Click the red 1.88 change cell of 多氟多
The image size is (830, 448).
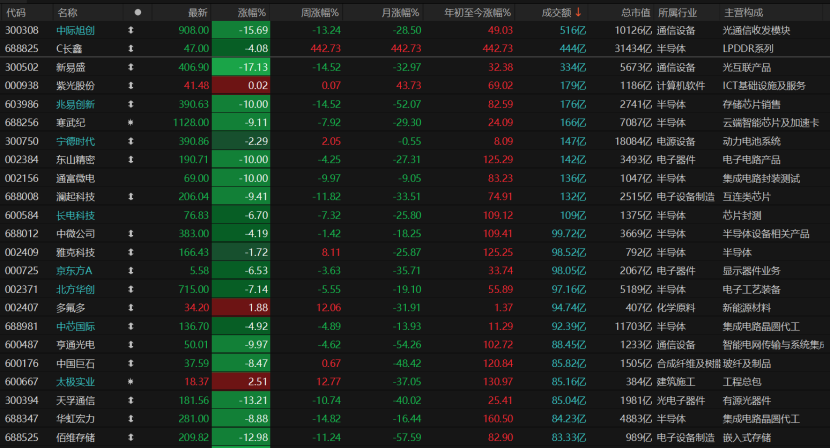(241, 308)
